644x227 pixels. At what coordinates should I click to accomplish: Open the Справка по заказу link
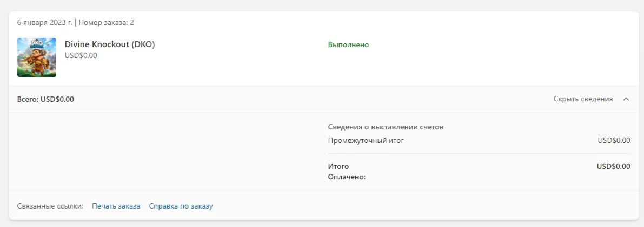(x=181, y=206)
